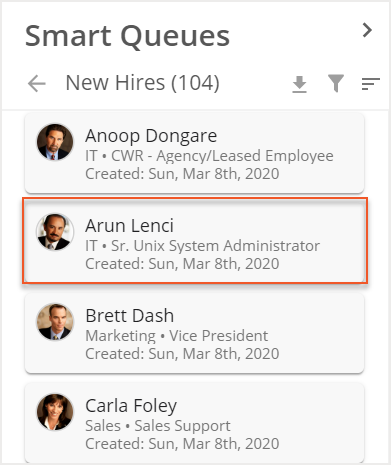The height and width of the screenshot is (465, 391).
Task: Click the Created date under Arun Lenci
Action: pyautogui.click(x=182, y=264)
